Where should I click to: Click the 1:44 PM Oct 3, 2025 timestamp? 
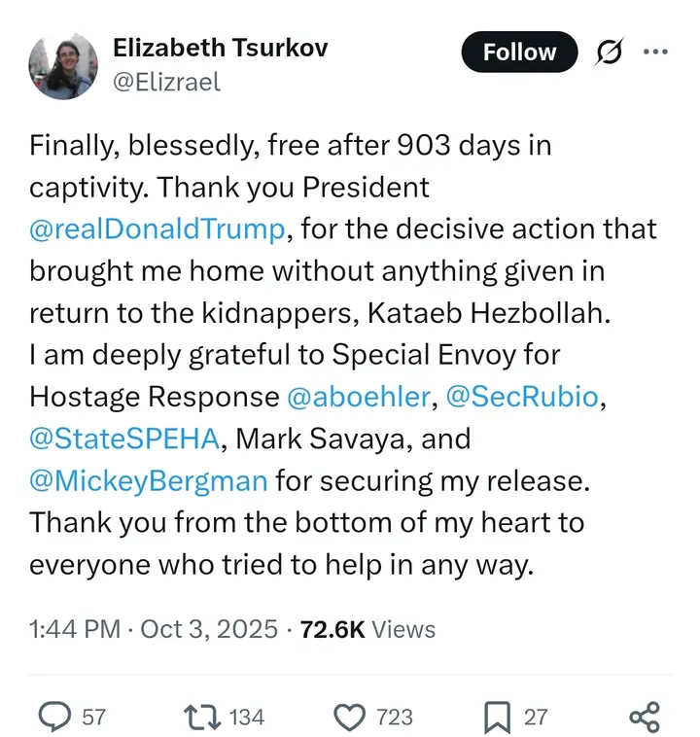[154, 629]
